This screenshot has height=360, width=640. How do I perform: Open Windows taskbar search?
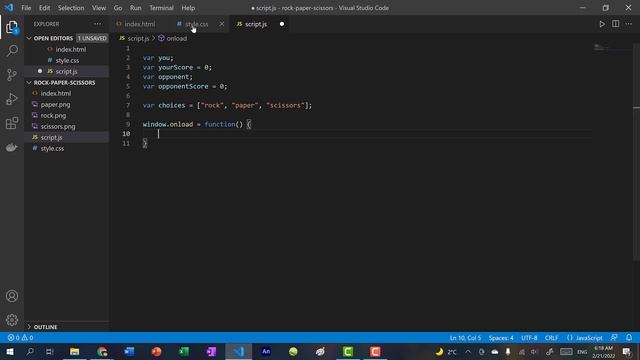30,351
